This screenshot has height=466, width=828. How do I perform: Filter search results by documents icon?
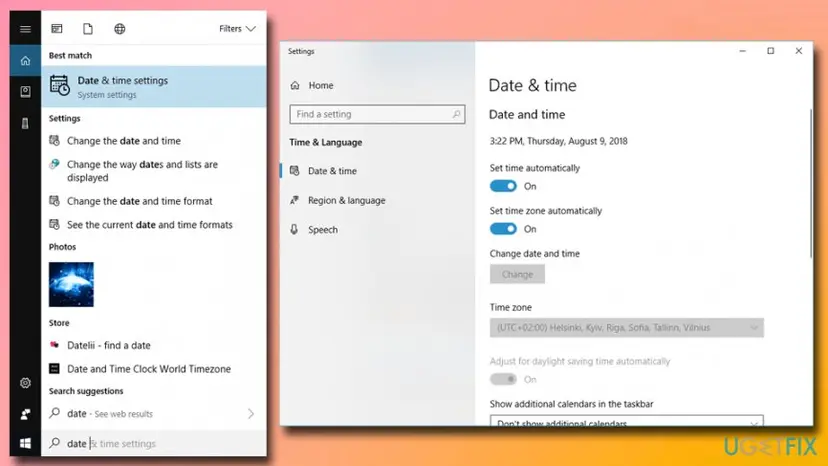point(88,29)
